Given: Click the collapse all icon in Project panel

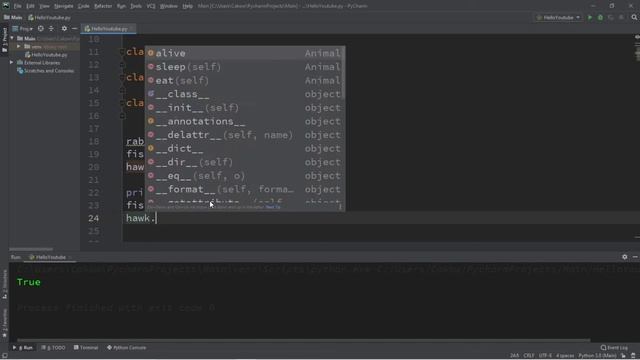Looking at the screenshot, I should 51,29.
